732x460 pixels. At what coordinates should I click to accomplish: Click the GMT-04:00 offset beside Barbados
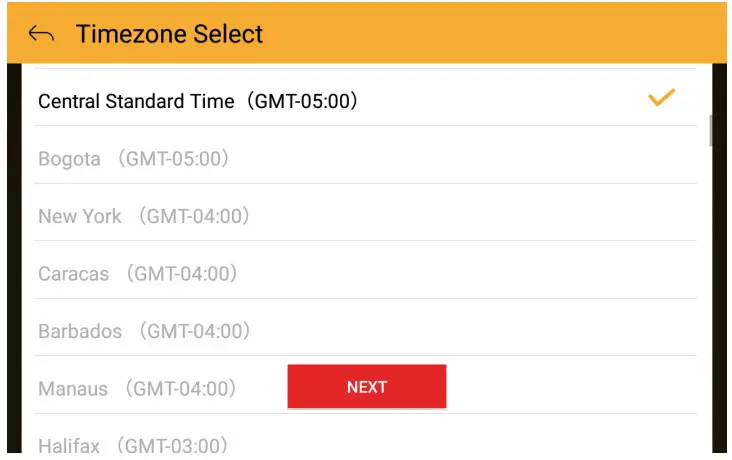(x=194, y=331)
